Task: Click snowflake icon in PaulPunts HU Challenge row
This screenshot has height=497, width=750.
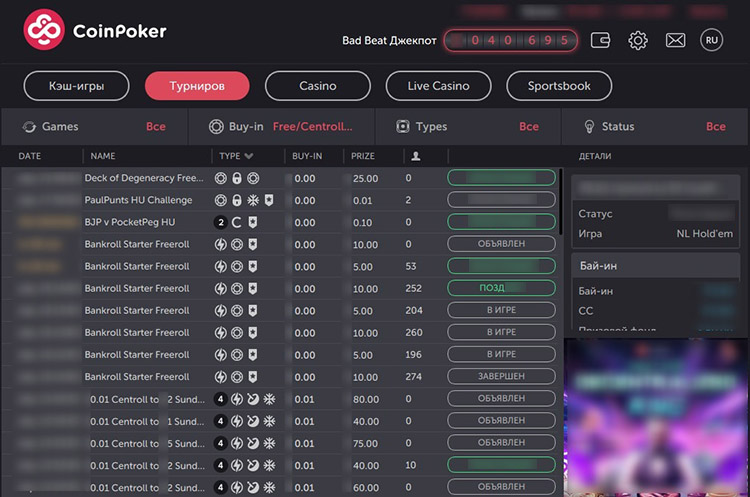Action: point(253,200)
